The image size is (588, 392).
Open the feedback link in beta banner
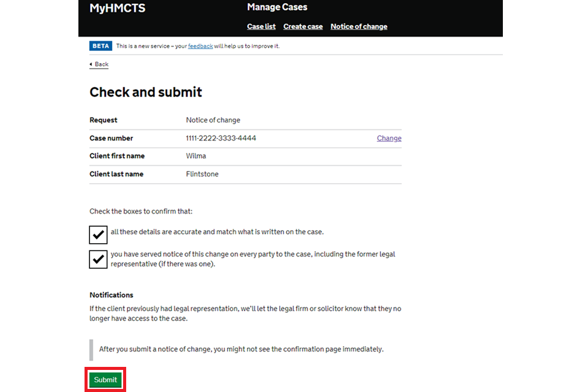(200, 46)
